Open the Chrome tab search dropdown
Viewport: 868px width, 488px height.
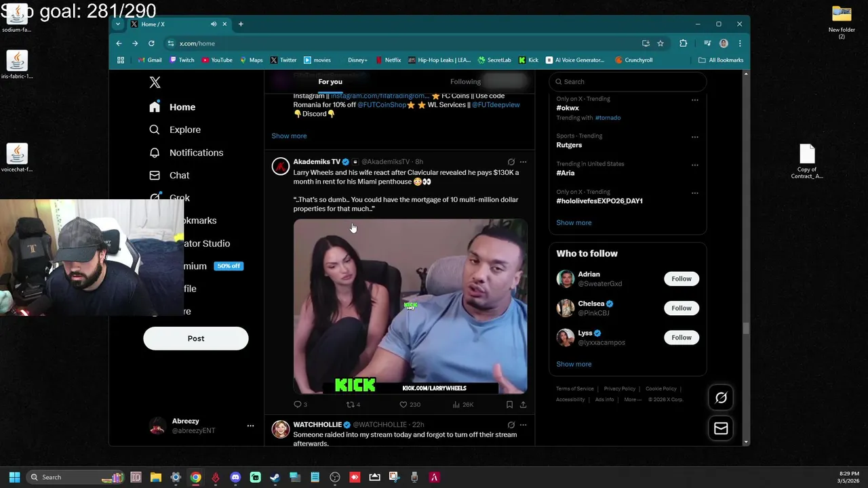(x=118, y=24)
